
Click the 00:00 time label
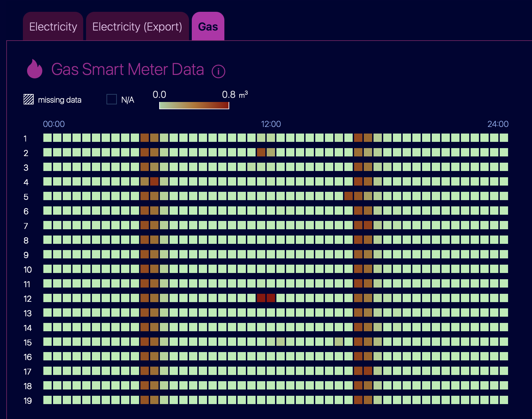point(54,124)
